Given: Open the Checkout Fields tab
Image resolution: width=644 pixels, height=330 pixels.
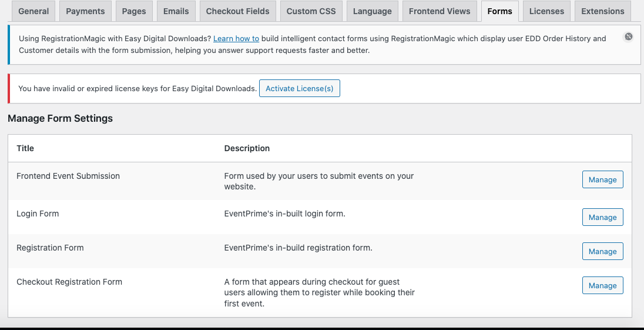Looking at the screenshot, I should [237, 11].
